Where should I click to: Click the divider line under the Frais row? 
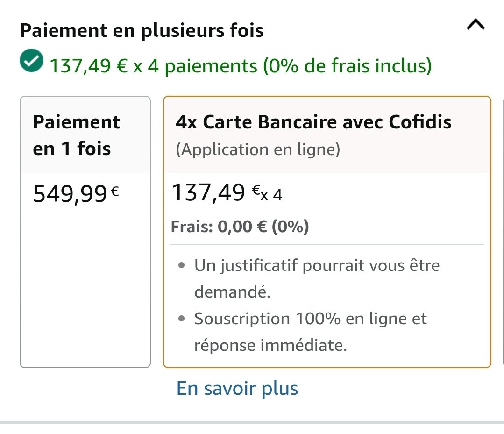327,244
